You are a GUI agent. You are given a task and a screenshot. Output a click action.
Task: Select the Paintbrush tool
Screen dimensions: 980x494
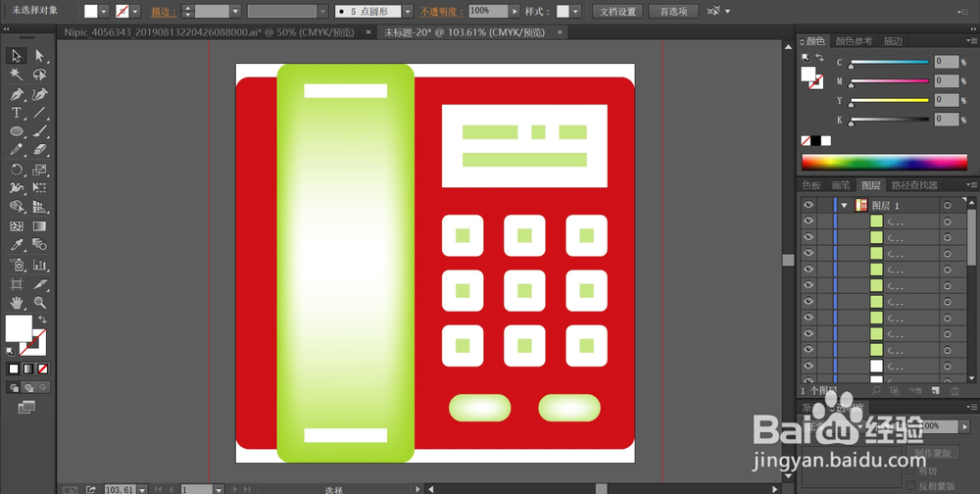[40, 132]
